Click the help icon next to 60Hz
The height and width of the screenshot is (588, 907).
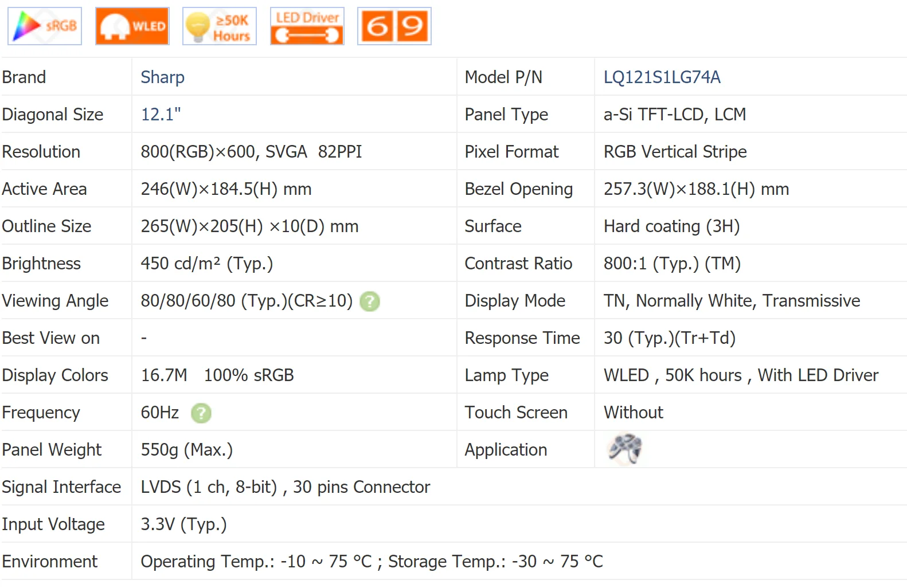point(201,413)
